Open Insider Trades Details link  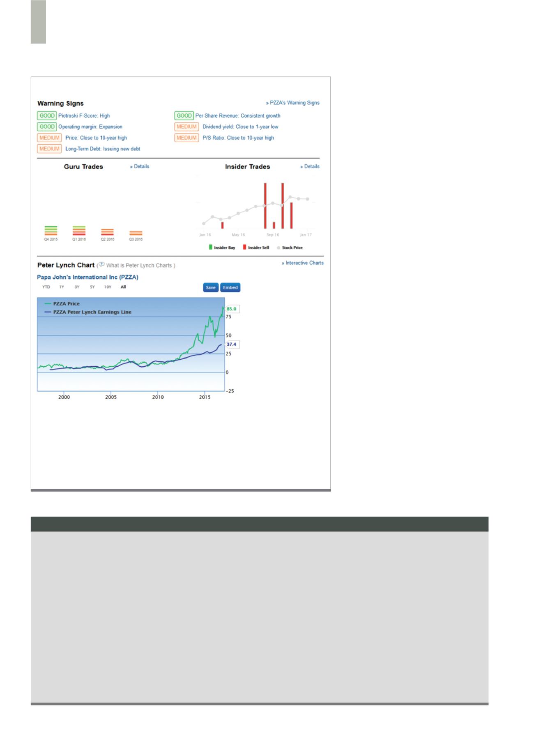tap(310, 166)
